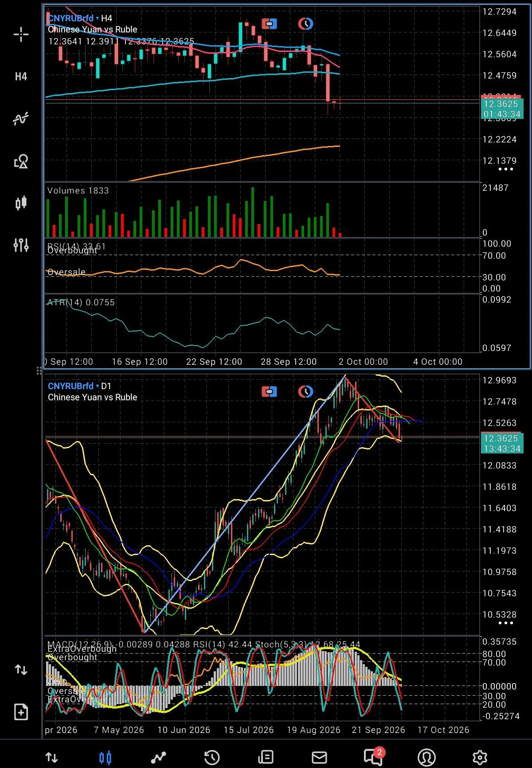Tap the clock icon on D1 chart
Viewport: 532px width, 768px height.
[305, 392]
